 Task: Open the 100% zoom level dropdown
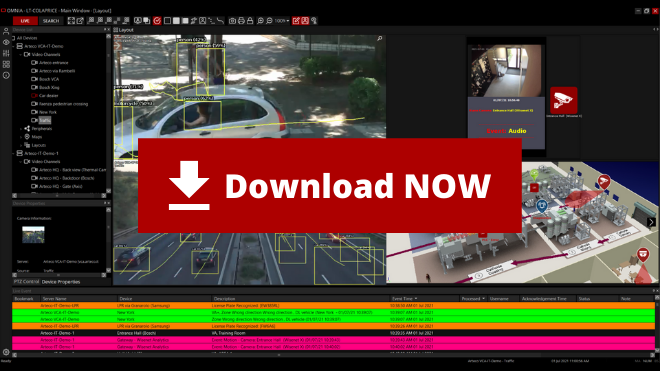[x=282, y=21]
